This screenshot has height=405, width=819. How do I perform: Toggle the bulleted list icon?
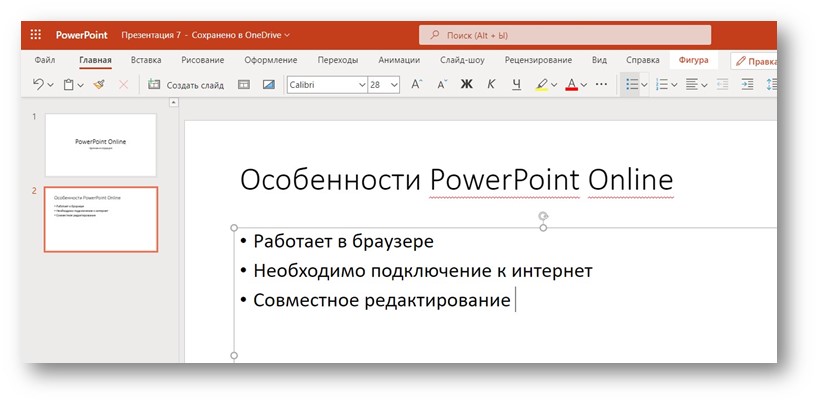[x=632, y=85]
